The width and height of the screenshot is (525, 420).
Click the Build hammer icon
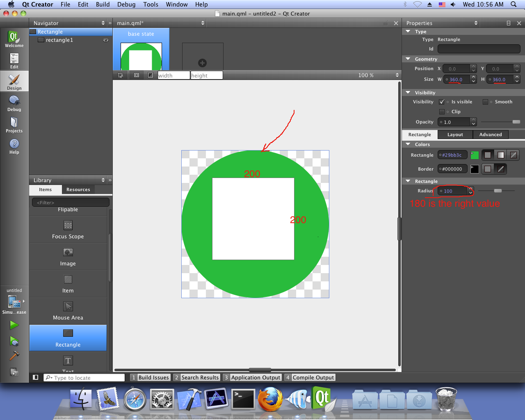tap(14, 356)
